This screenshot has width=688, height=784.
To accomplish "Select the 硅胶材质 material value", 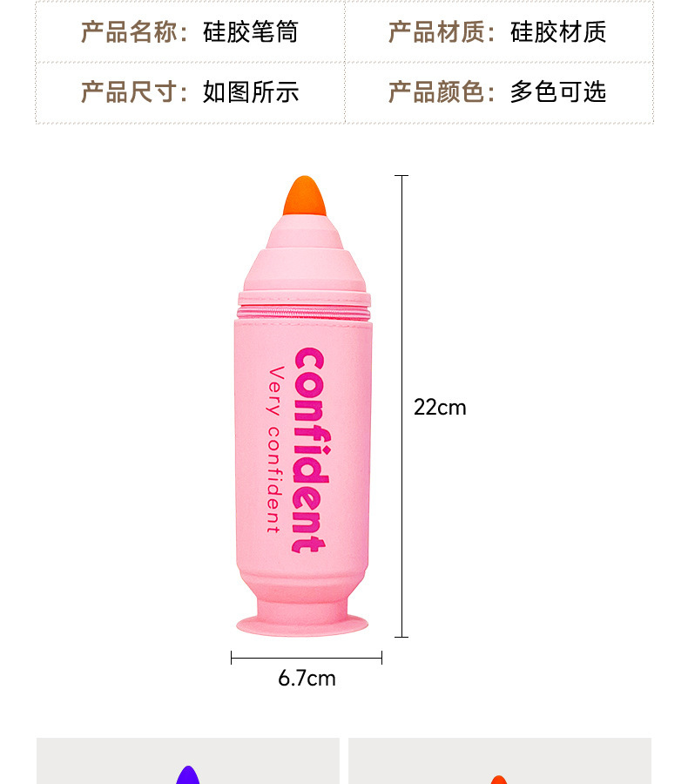I will coord(558,32).
